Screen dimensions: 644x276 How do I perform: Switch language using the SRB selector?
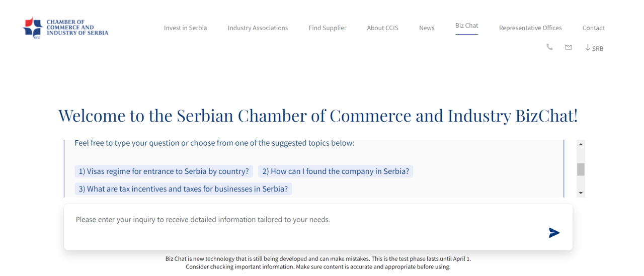click(594, 48)
